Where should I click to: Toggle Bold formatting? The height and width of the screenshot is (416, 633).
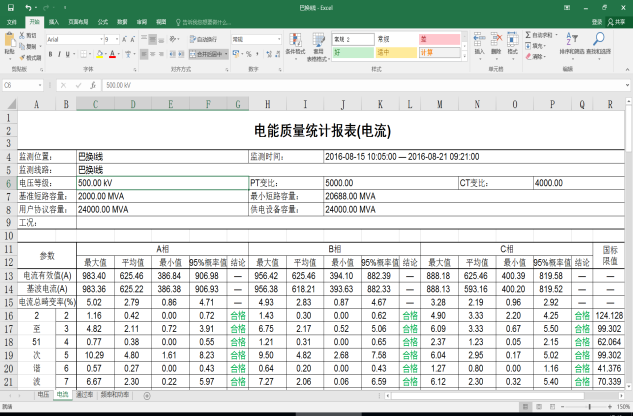coord(50,54)
